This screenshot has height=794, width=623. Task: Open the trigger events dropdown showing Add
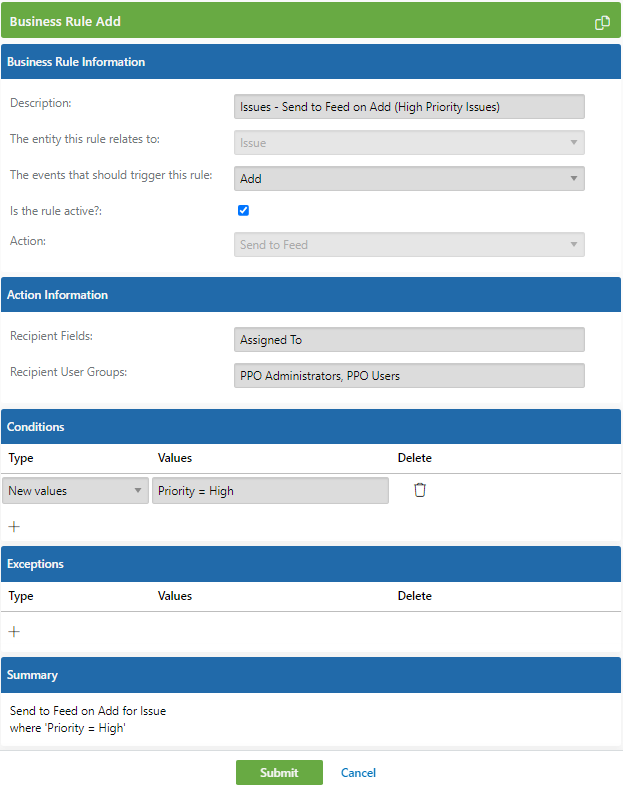(x=409, y=178)
